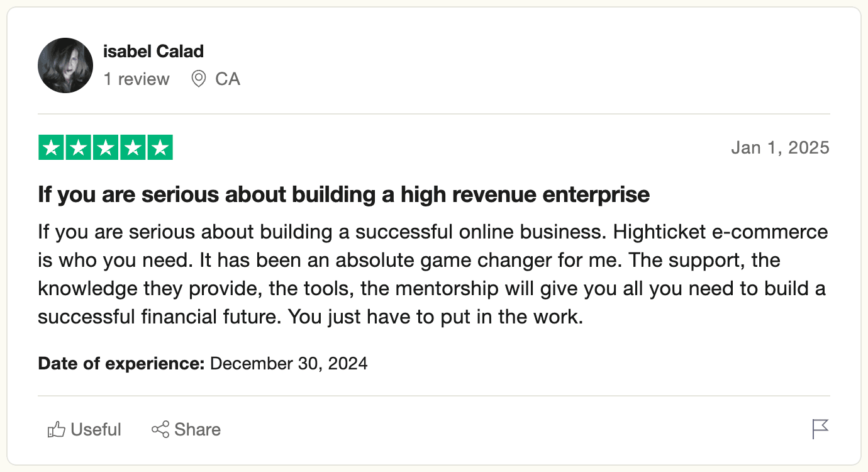The image size is (868, 472).
Task: Open the reviewer name isabel Calad
Action: tap(153, 51)
